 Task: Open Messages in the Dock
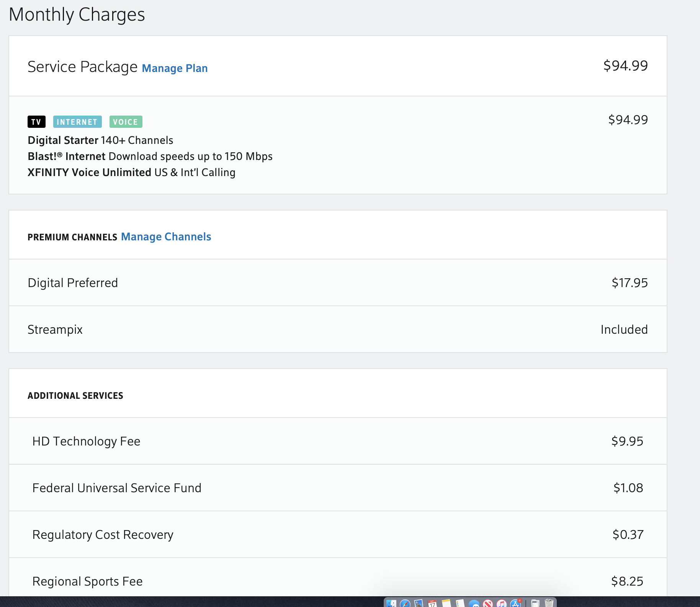474,604
